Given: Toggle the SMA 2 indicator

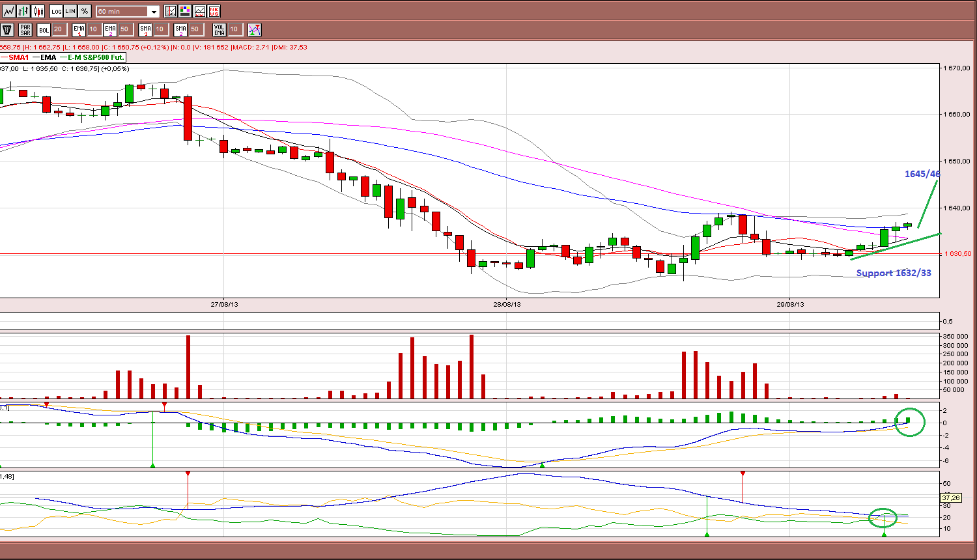Looking at the screenshot, I should click(x=180, y=30).
